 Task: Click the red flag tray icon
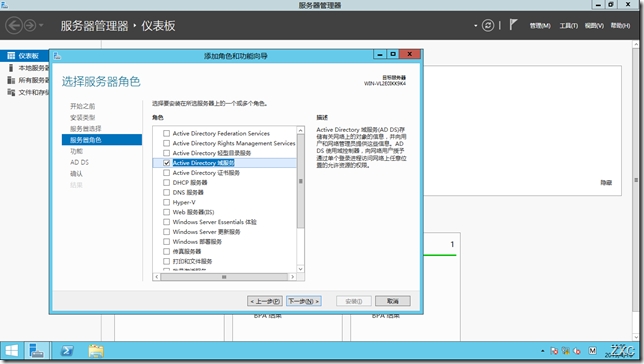554,351
